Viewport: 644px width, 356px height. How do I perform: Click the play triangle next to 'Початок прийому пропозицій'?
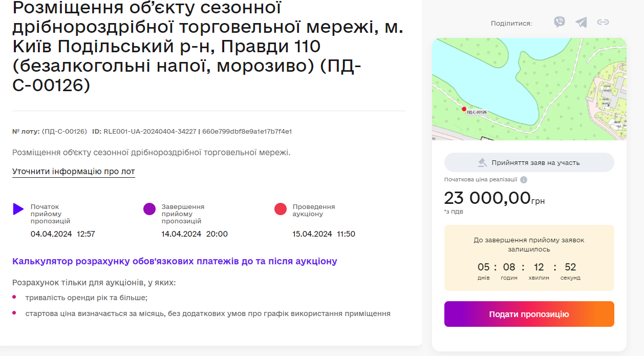tap(18, 209)
